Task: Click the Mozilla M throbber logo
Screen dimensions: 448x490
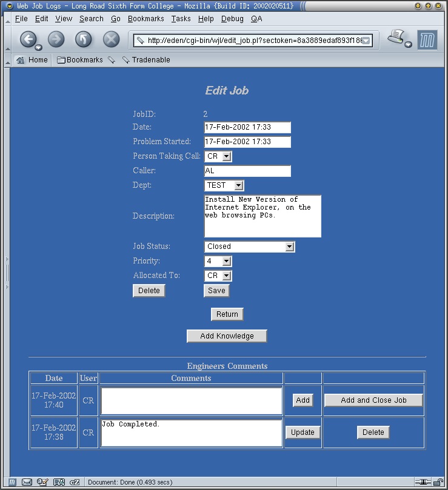Action: click(427, 40)
